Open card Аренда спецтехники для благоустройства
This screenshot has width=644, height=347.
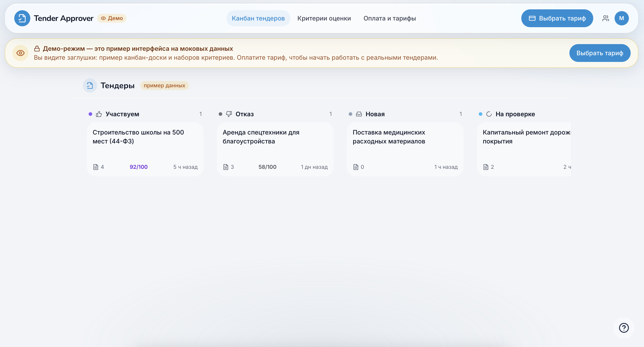tap(275, 149)
